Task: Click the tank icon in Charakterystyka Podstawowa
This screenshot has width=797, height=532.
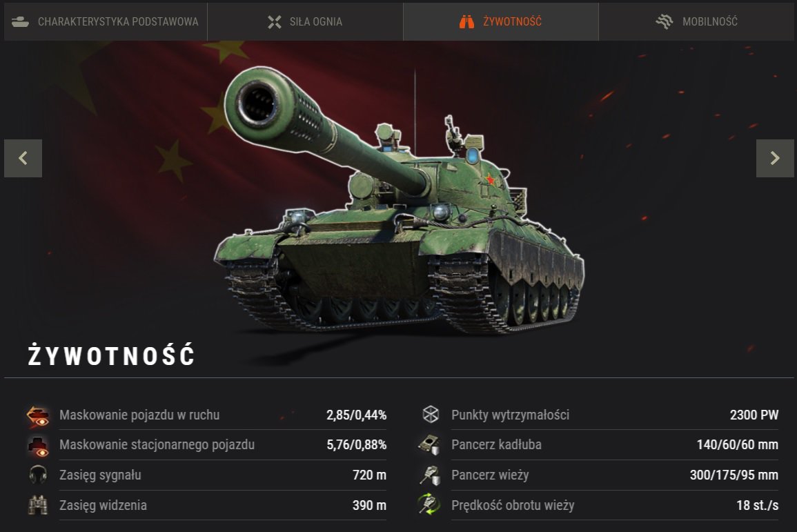Action: 20,22
